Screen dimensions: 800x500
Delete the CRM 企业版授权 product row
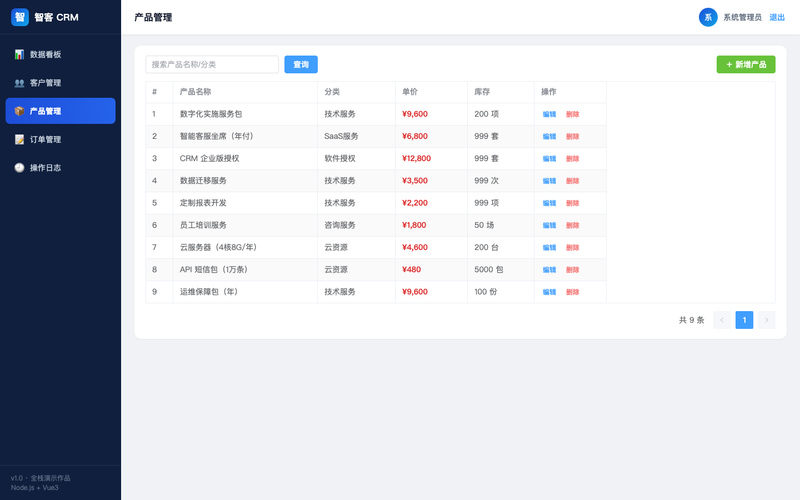click(572, 159)
